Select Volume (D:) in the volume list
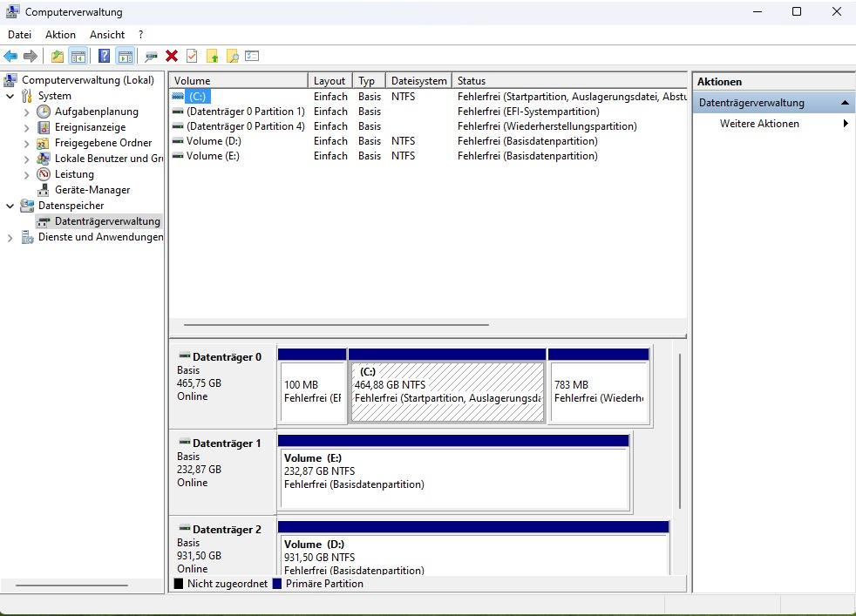The image size is (856, 616). [x=428, y=141]
